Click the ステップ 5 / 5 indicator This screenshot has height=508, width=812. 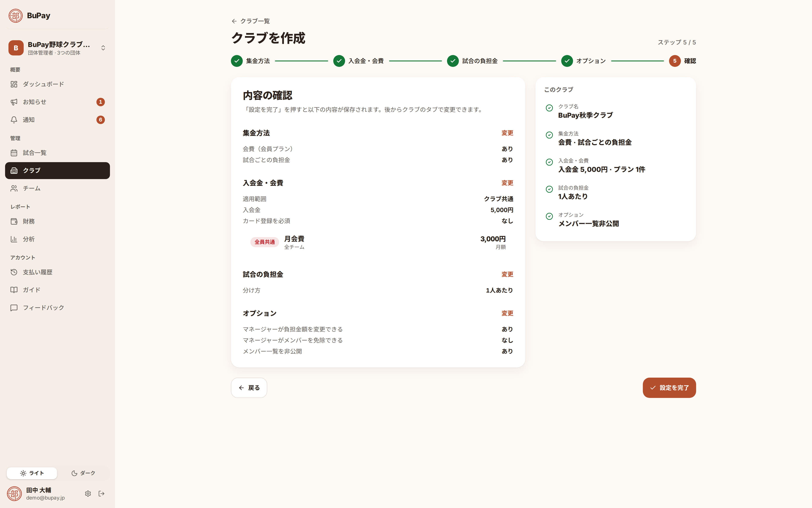[x=677, y=42]
